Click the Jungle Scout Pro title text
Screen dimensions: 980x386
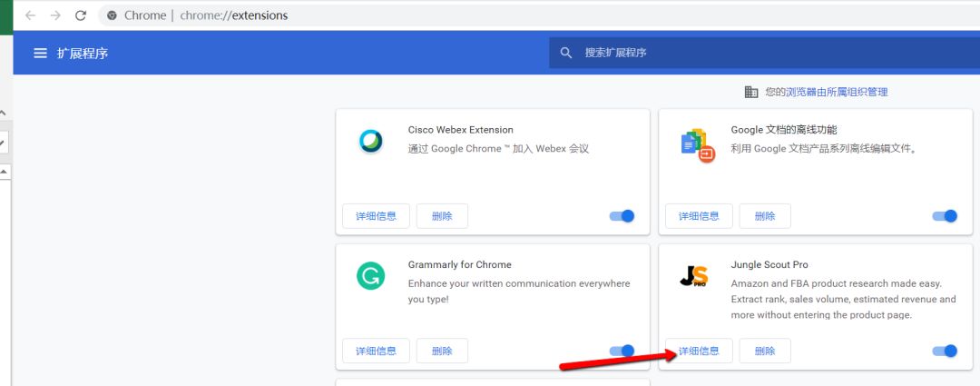click(769, 264)
